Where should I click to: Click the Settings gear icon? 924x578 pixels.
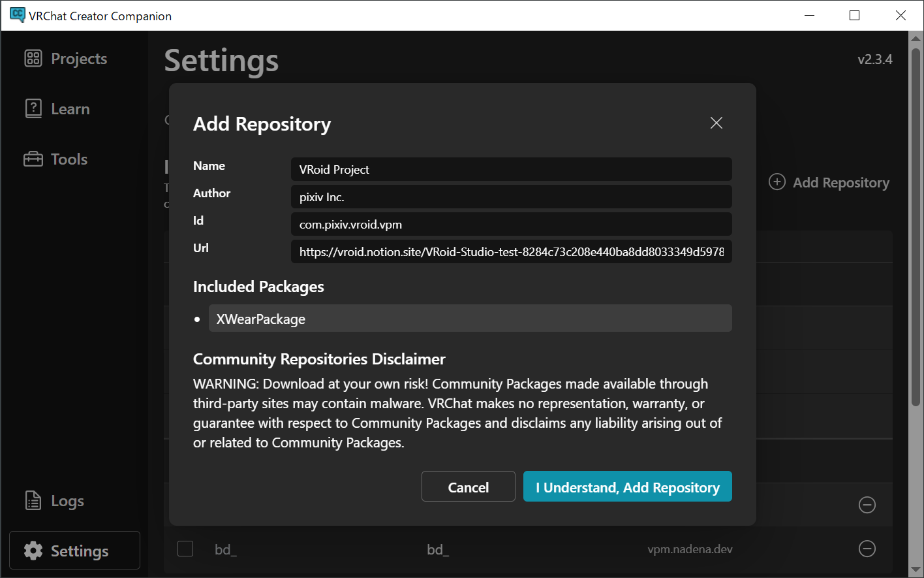tap(33, 551)
